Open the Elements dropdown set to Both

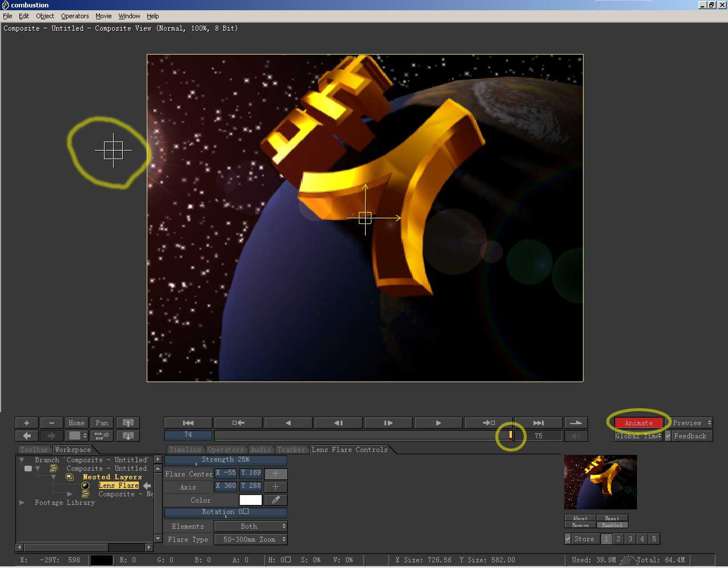point(250,526)
